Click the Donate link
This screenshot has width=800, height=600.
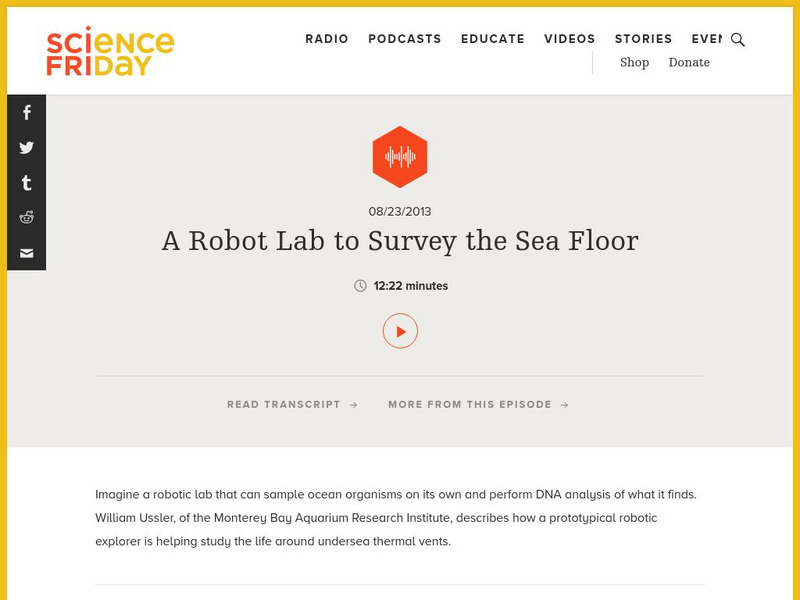(689, 62)
